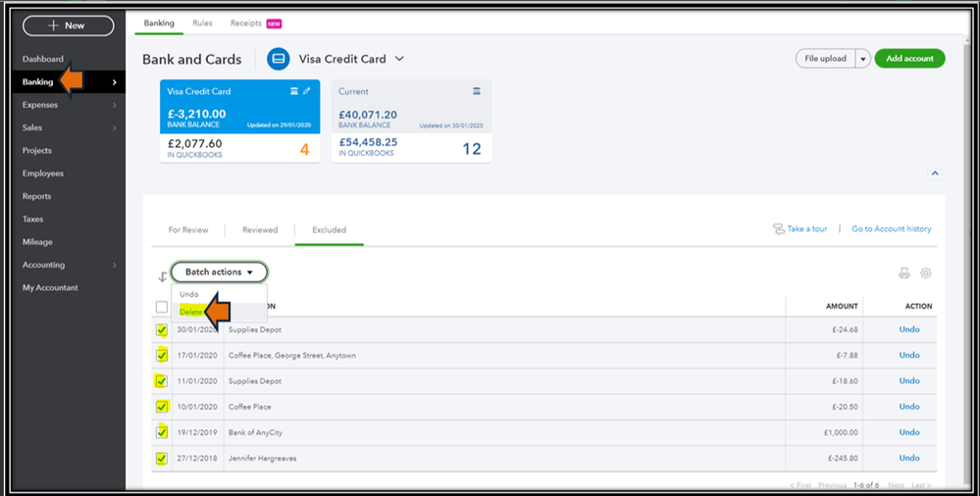
Task: Click the blue card icon beside Visa Credit Card
Action: click(x=279, y=59)
